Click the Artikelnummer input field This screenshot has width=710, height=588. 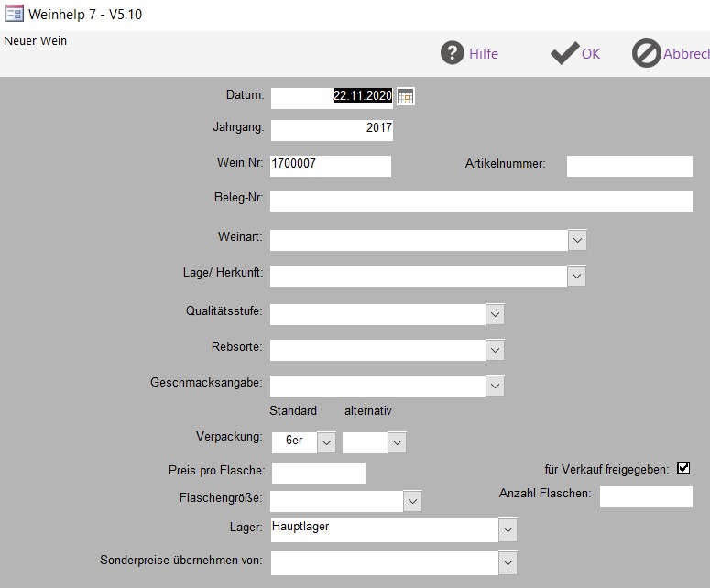[x=629, y=166]
